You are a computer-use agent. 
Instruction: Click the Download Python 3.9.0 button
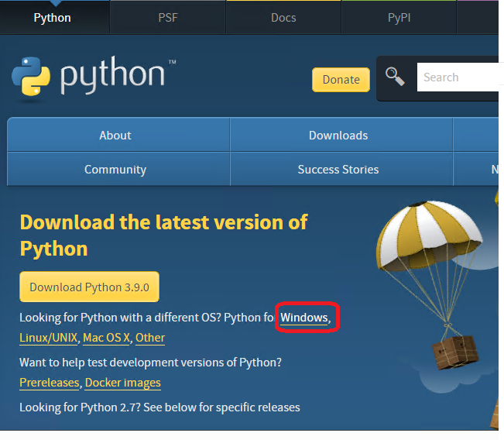pyautogui.click(x=89, y=287)
